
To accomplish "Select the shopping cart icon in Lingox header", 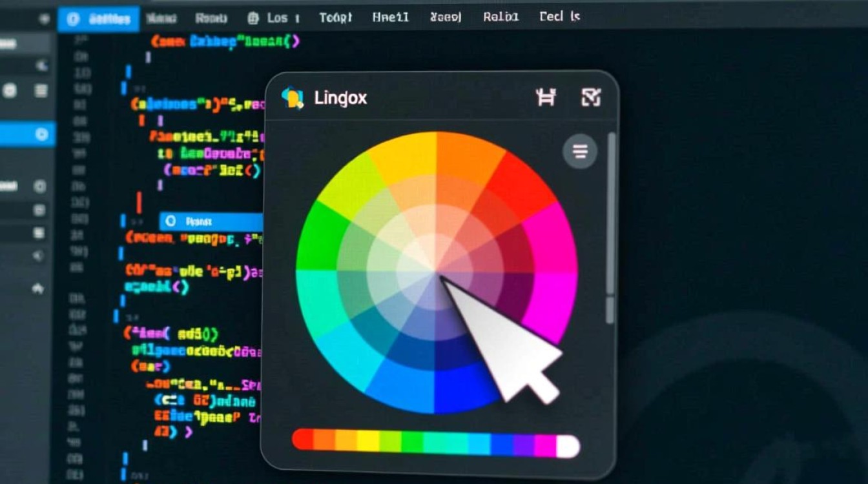I will [x=546, y=97].
